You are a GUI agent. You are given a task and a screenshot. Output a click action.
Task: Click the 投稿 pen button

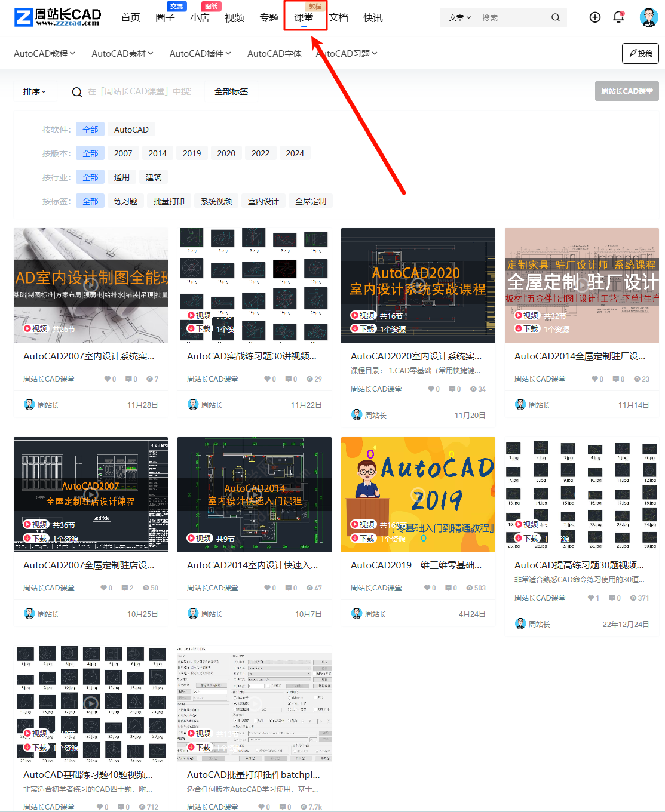click(641, 53)
